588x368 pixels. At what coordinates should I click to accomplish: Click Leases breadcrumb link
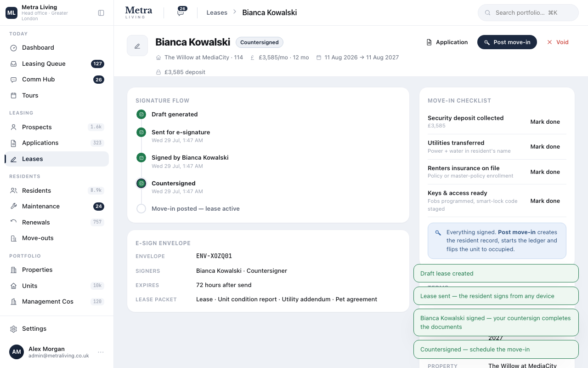[x=217, y=13]
